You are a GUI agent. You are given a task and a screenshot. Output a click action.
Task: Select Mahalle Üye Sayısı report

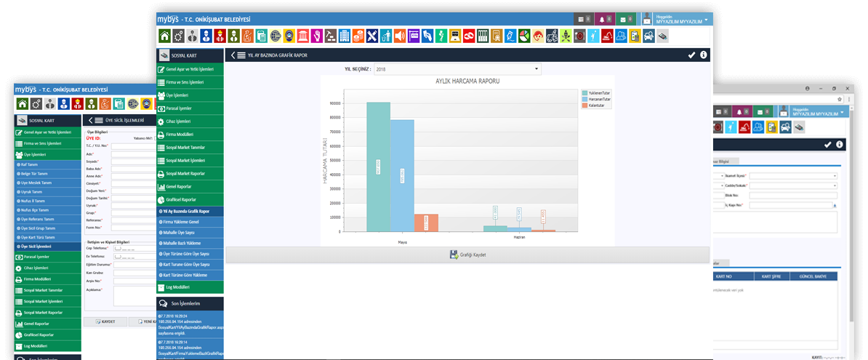[190, 233]
